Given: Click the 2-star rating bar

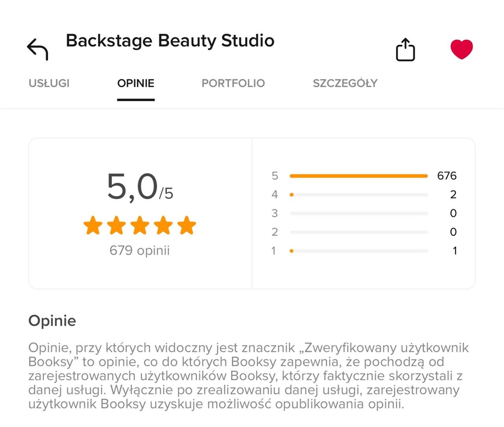Looking at the screenshot, I should coord(358,232).
